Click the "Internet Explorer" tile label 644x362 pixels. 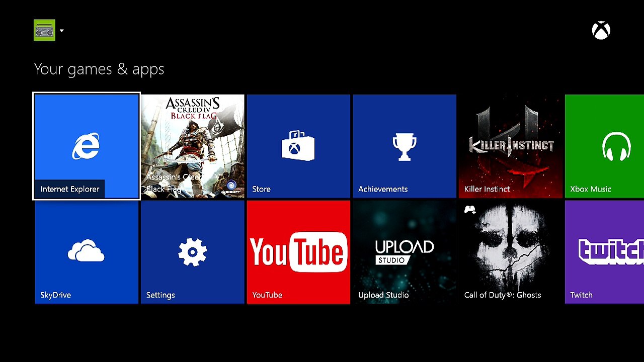coord(70,189)
